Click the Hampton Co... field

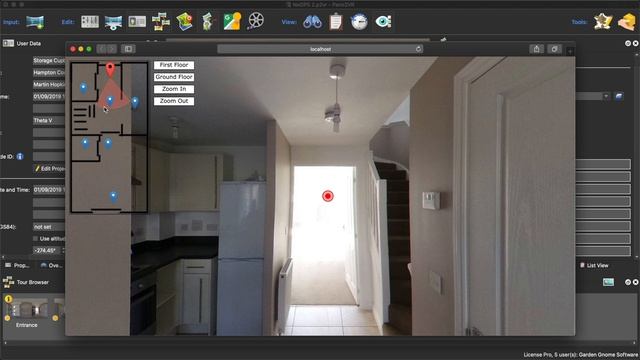tap(49, 72)
